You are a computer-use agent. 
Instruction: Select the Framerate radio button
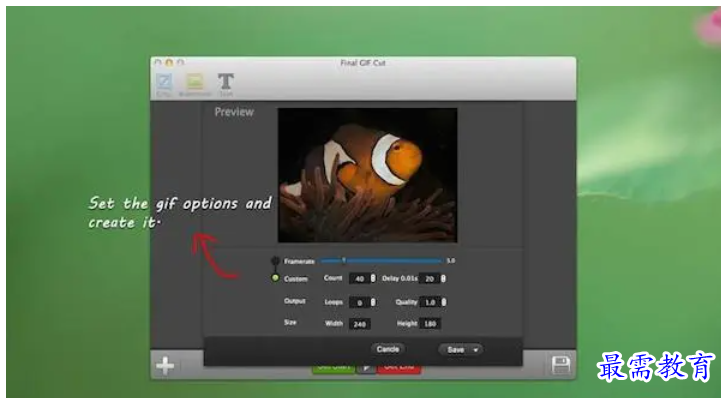(275, 261)
